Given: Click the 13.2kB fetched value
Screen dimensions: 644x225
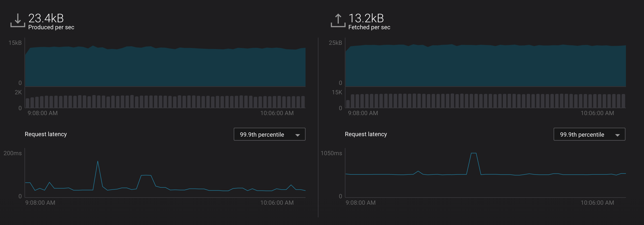Looking at the screenshot, I should tap(366, 18).
